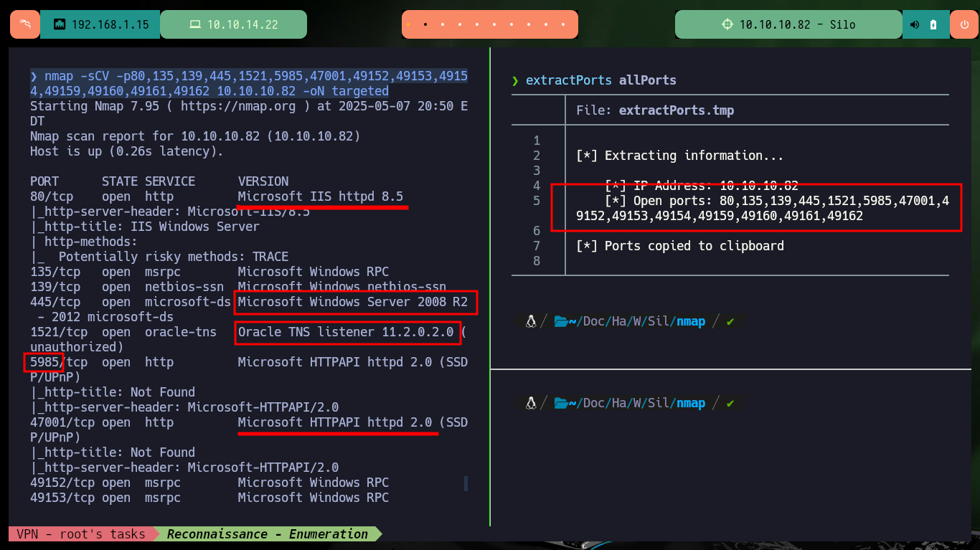This screenshot has height=550, width=980.
Task: Click the IP Address: 10.10.10.82 line
Action: tap(702, 186)
